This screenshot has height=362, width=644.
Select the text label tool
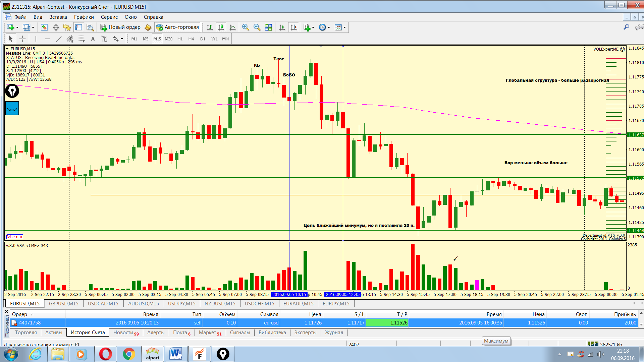(x=104, y=39)
